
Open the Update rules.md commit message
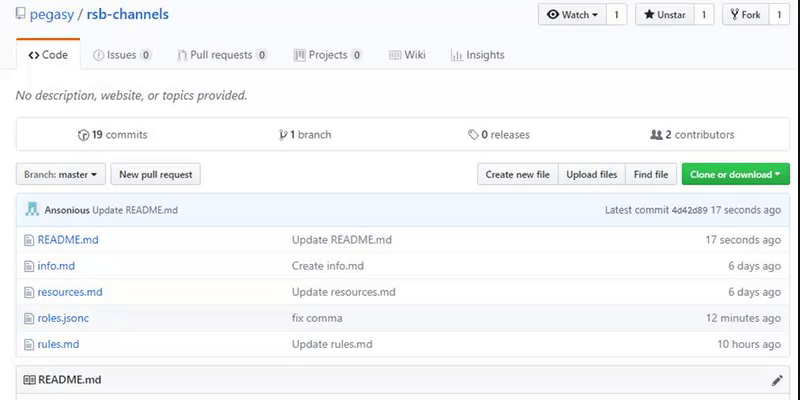[332, 344]
